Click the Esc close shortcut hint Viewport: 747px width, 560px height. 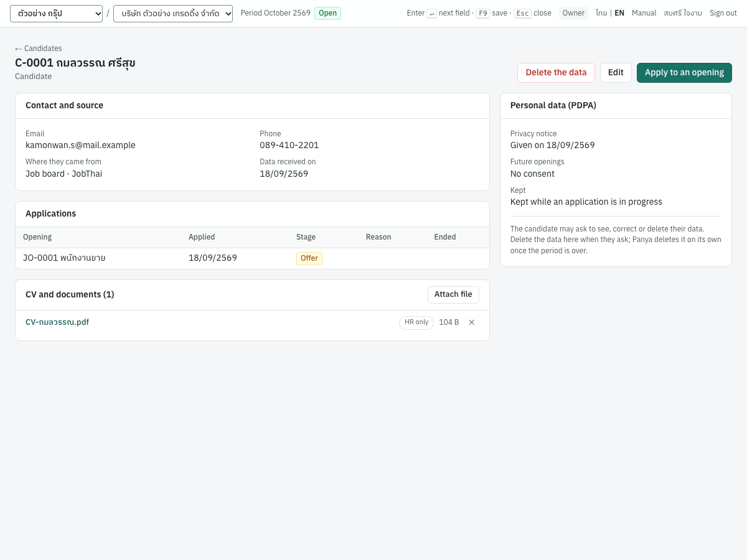click(x=532, y=13)
